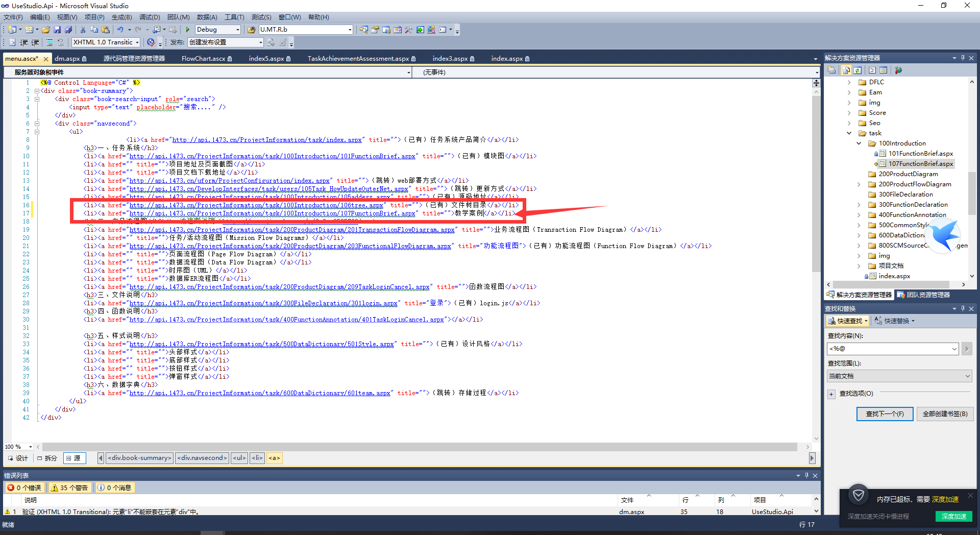Open the 100 % zoom dropdown
The height and width of the screenshot is (535, 980).
click(31, 447)
